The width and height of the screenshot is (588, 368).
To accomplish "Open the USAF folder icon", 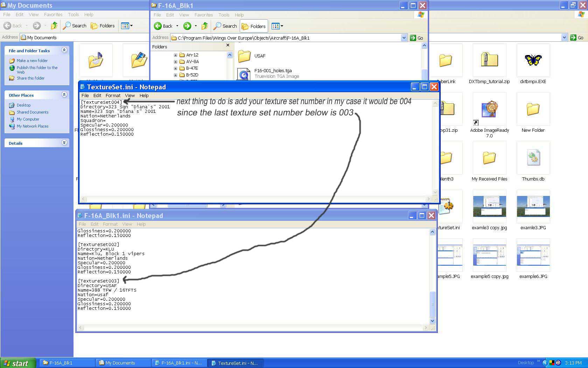I will (x=244, y=56).
